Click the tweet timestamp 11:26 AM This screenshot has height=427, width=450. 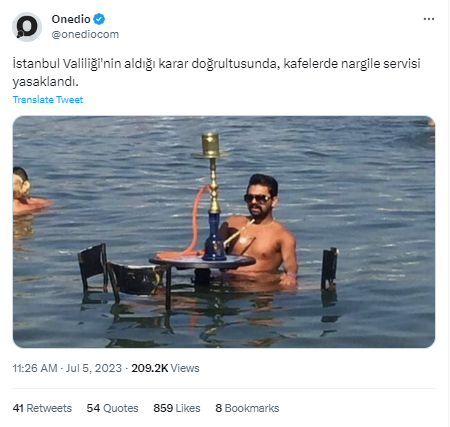[35, 368]
